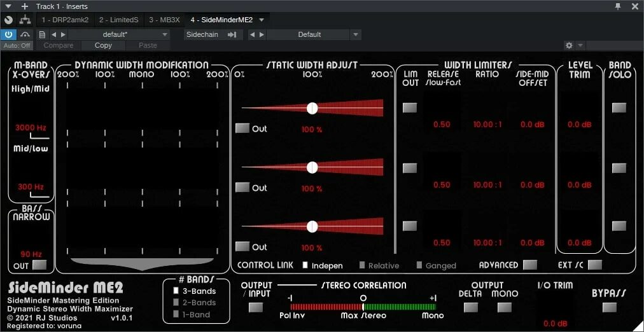Click the Compare button

(59, 46)
